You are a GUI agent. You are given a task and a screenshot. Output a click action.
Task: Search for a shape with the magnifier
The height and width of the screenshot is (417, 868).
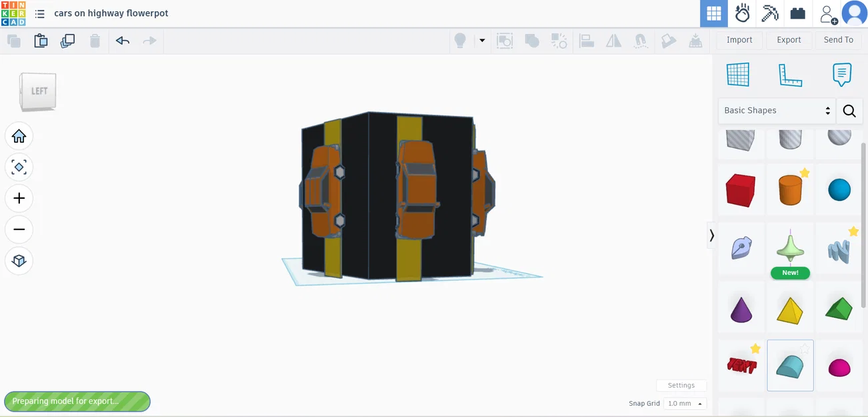849,111
